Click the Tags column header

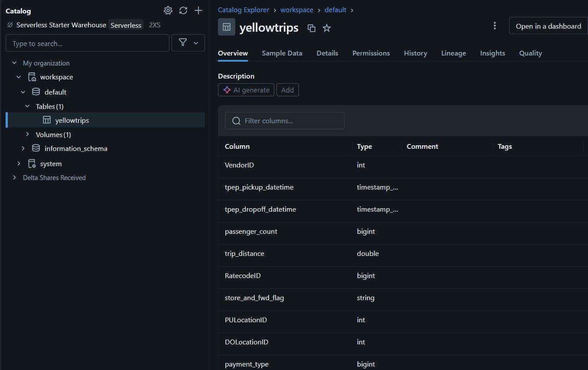(x=505, y=146)
